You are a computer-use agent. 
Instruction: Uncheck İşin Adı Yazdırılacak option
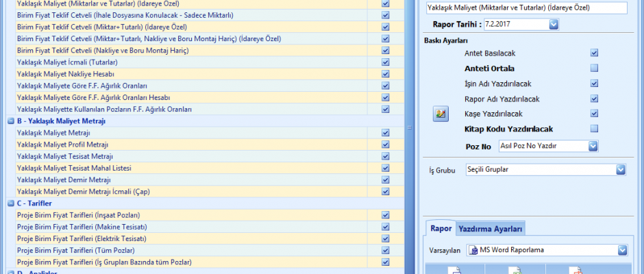(x=594, y=84)
